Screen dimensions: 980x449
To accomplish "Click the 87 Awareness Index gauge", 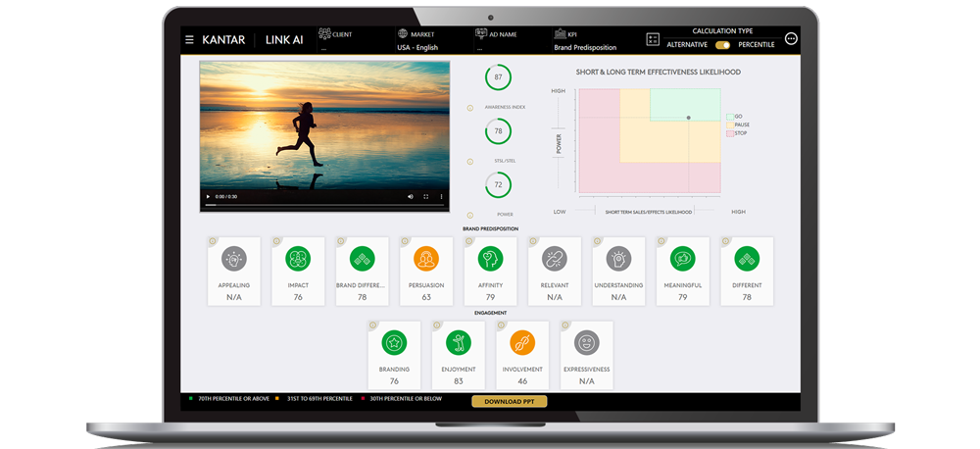I will click(498, 77).
